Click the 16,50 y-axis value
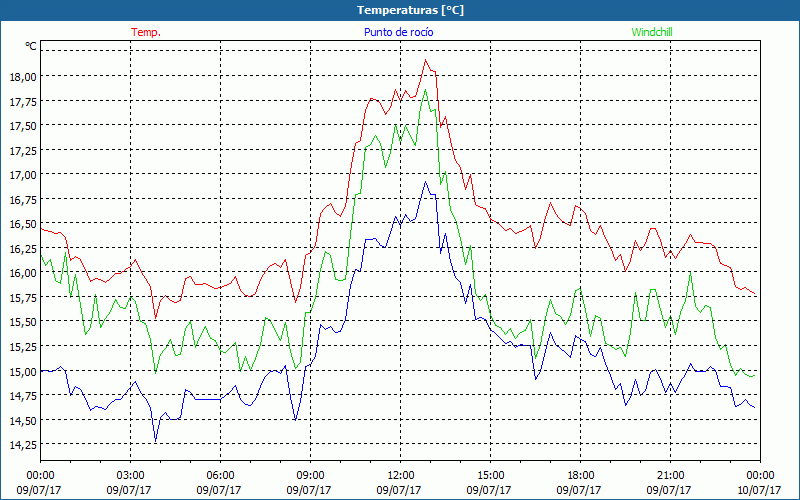800x500 pixels. click(x=23, y=224)
